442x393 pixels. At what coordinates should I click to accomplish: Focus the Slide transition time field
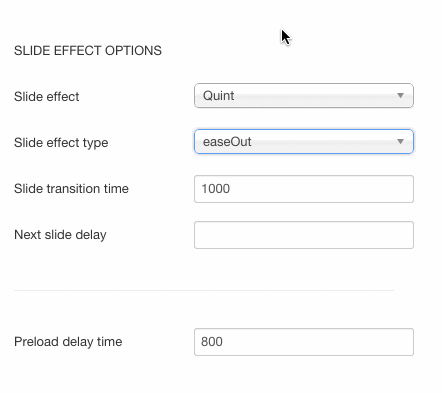(x=304, y=189)
